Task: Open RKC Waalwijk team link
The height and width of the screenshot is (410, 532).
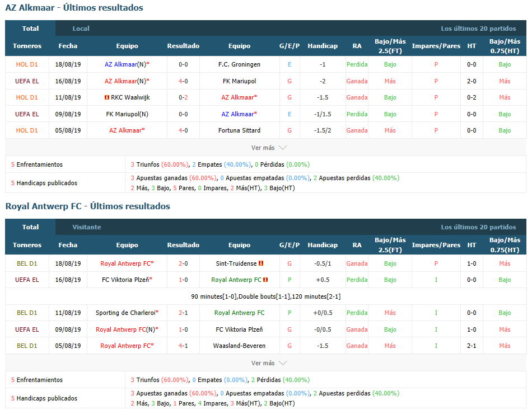Action: 130,97
